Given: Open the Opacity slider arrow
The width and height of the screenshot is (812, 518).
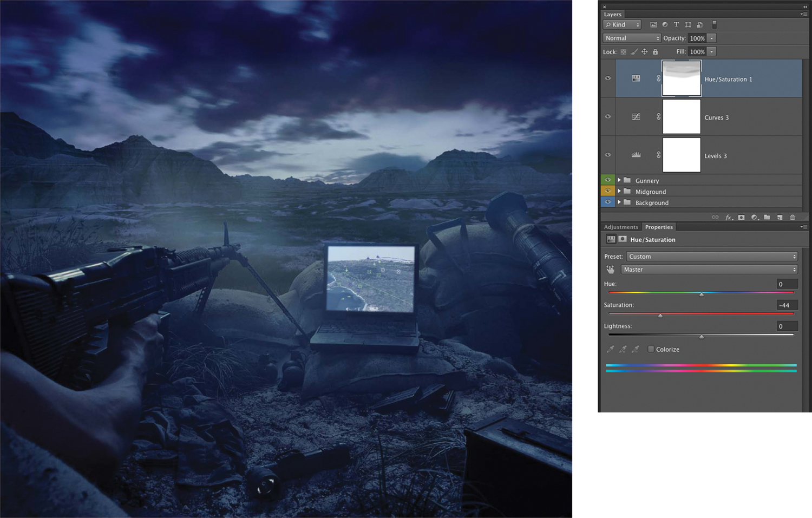Looking at the screenshot, I should (x=712, y=38).
